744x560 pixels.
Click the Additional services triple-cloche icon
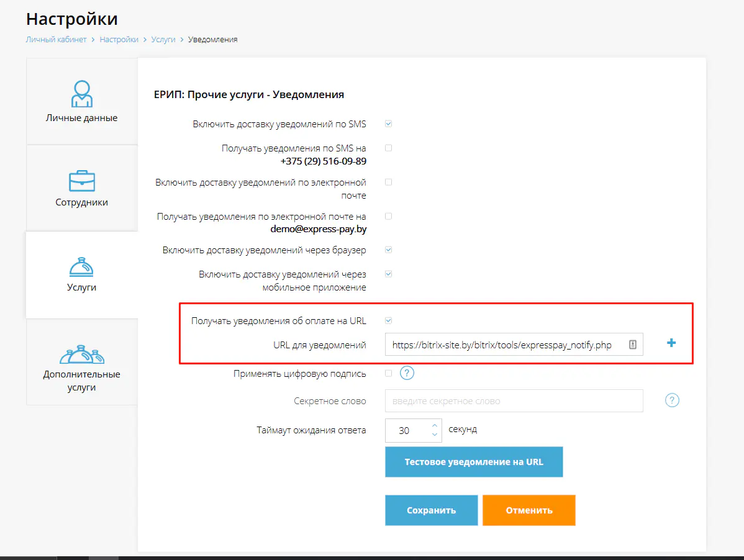click(x=81, y=354)
